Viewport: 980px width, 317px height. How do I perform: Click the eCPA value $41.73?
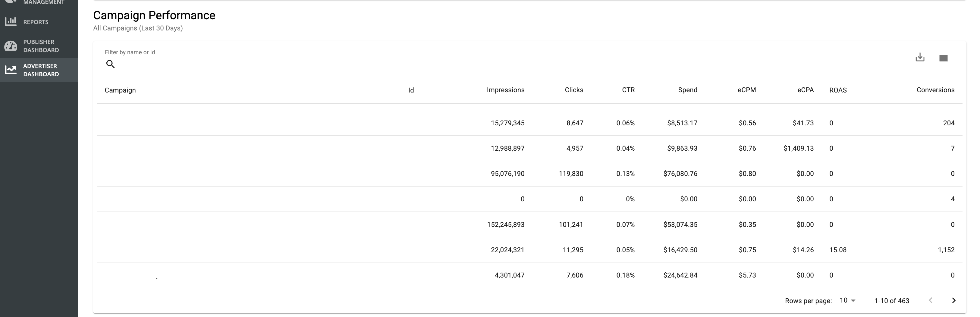pos(803,123)
